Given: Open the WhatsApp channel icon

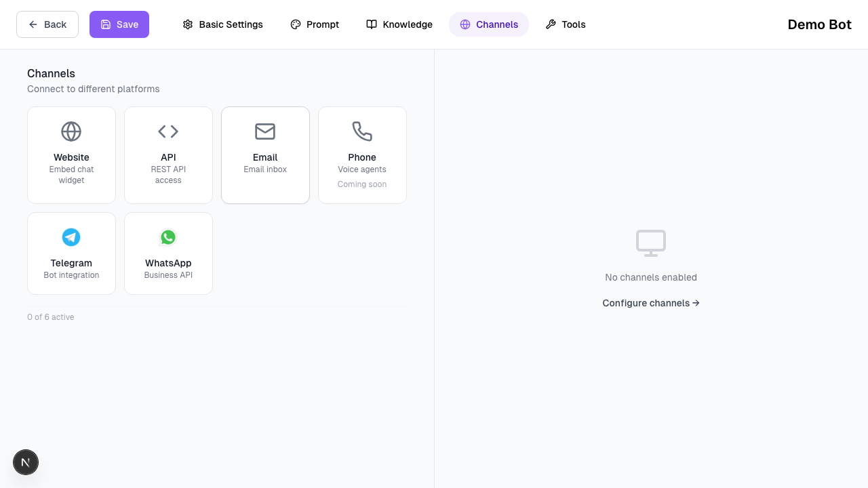Looking at the screenshot, I should point(168,237).
